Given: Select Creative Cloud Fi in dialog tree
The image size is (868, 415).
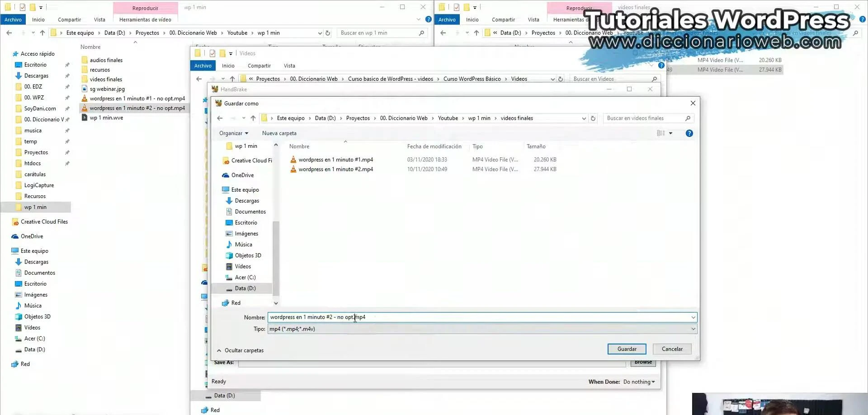Looking at the screenshot, I should (x=247, y=160).
